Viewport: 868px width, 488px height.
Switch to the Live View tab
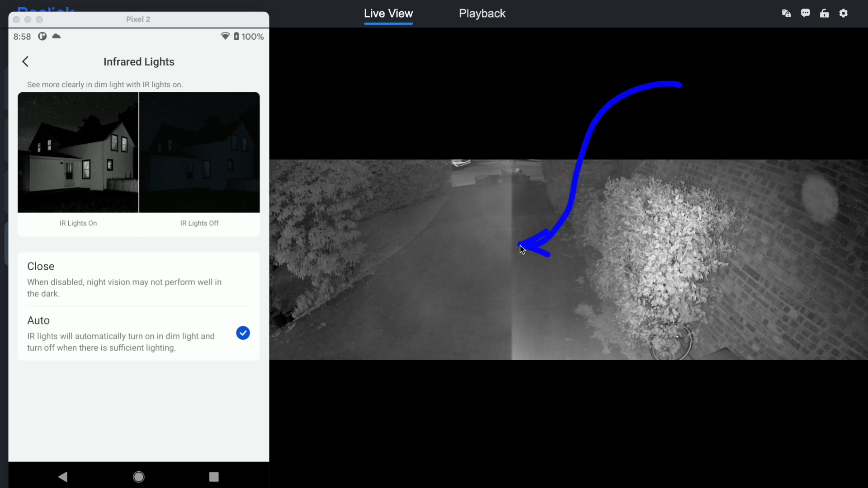pos(388,14)
